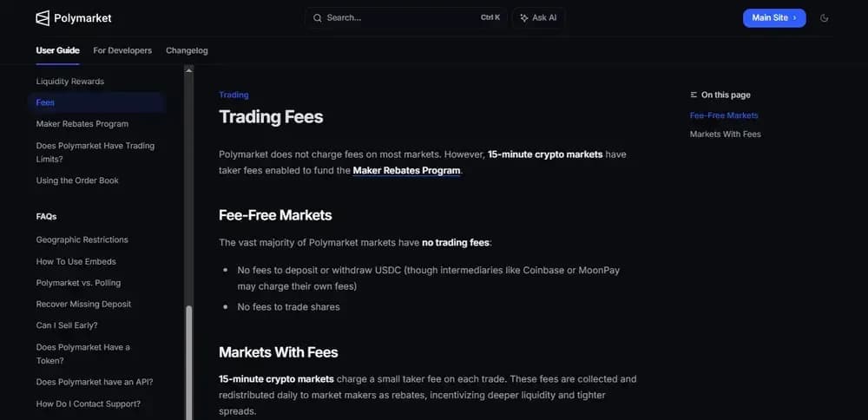Click the Trading breadcrumb label
The width and height of the screenshot is (868, 420).
pyautogui.click(x=233, y=95)
